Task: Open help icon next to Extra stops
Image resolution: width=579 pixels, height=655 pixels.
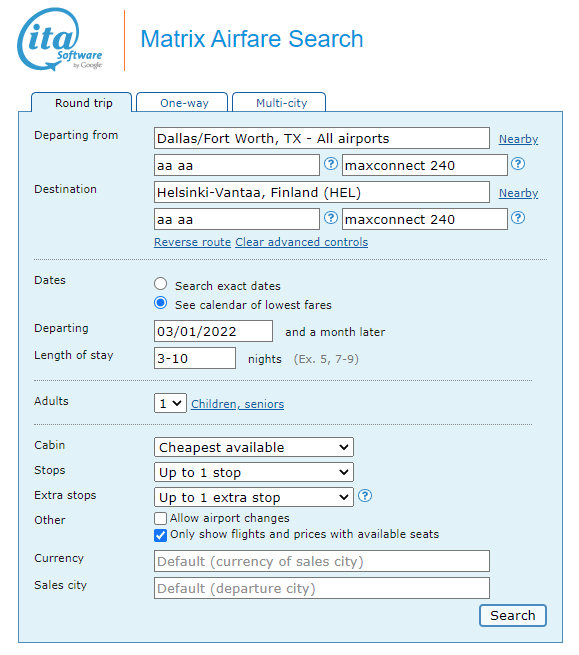Action: coord(365,496)
